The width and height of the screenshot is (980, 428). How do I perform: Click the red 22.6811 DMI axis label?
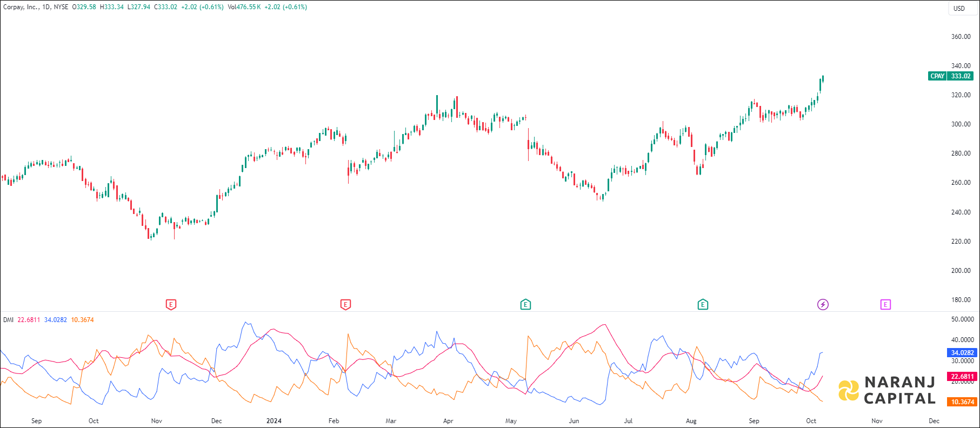[x=962, y=377]
